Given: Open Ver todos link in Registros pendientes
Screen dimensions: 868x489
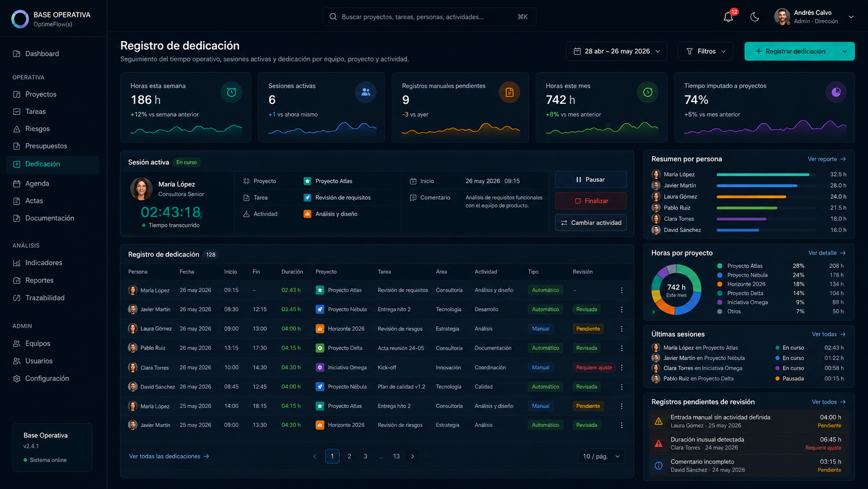Looking at the screenshot, I should pos(829,402).
